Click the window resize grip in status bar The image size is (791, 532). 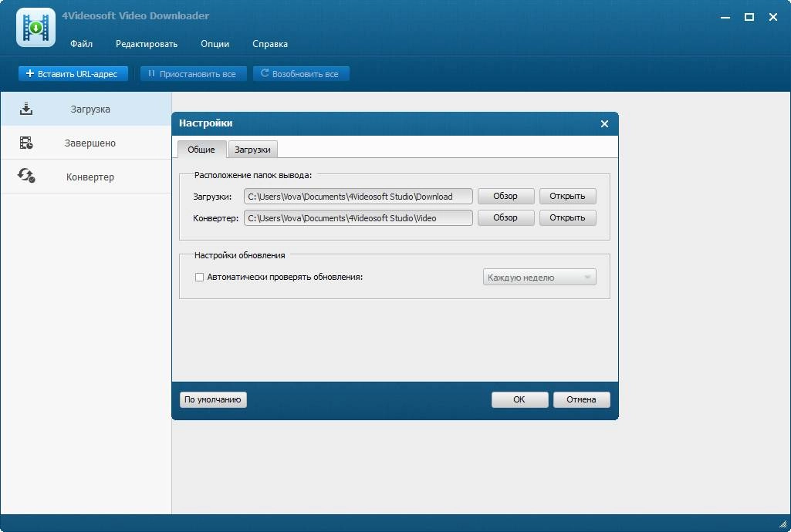783,524
